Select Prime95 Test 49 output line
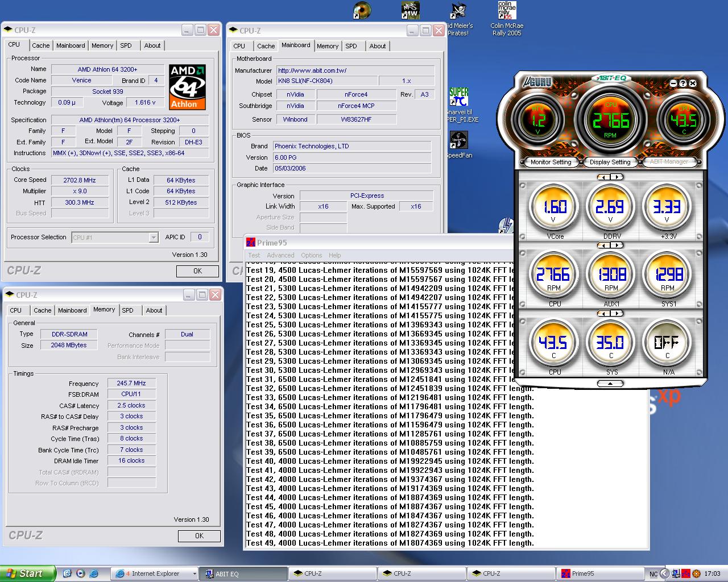 click(390, 543)
